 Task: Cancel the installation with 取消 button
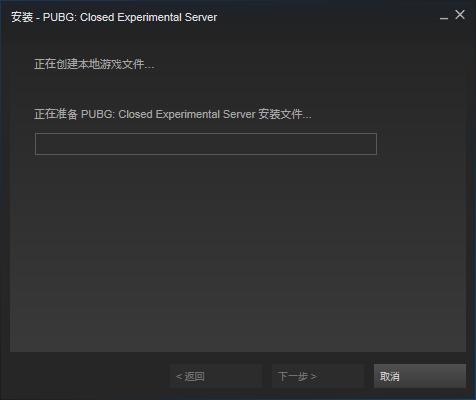[x=420, y=376]
